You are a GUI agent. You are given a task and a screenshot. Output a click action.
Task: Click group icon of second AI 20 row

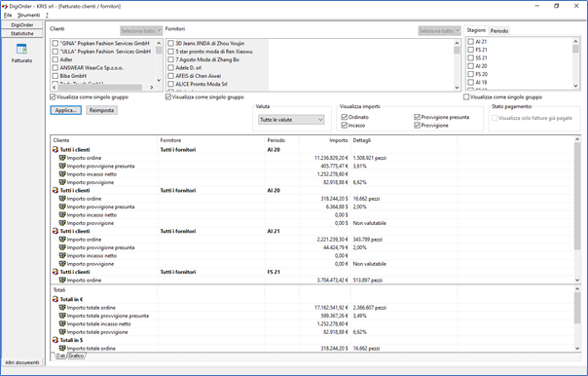click(x=55, y=191)
